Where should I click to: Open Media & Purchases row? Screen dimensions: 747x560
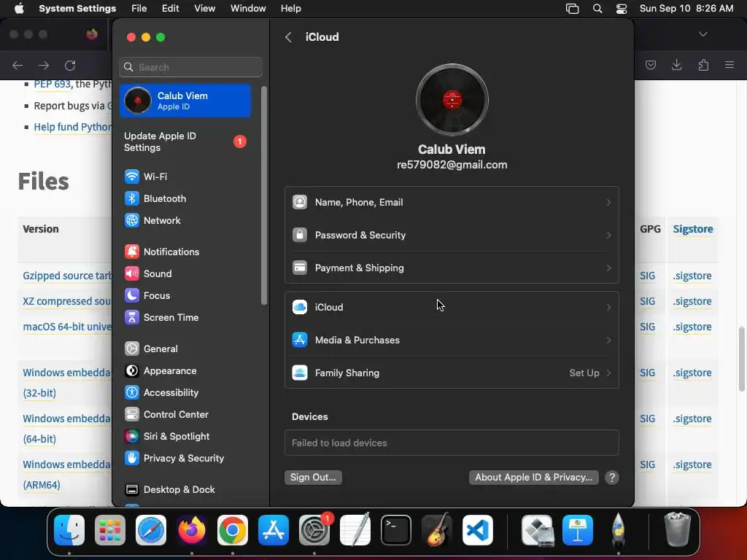click(x=452, y=340)
